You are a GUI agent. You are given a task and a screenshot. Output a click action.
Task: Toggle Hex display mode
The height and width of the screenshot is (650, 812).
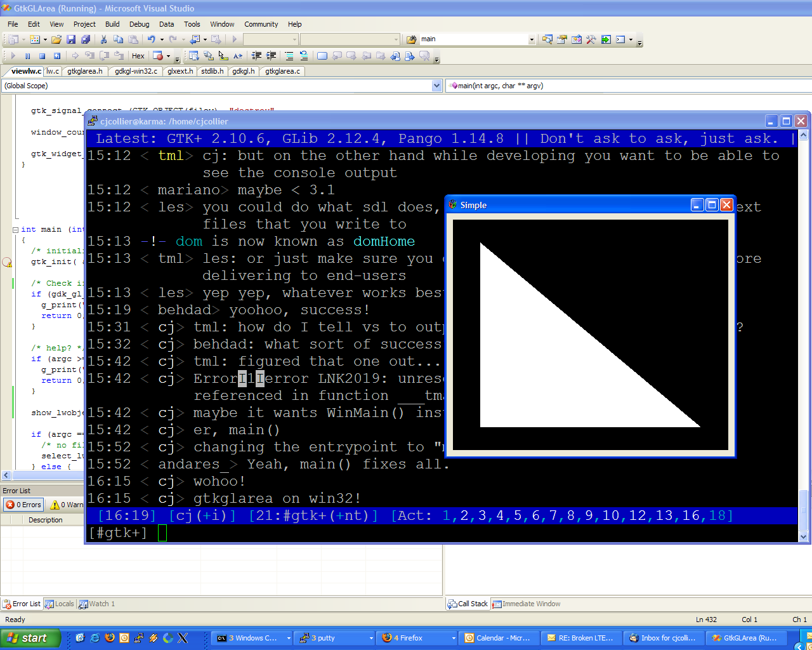point(138,56)
